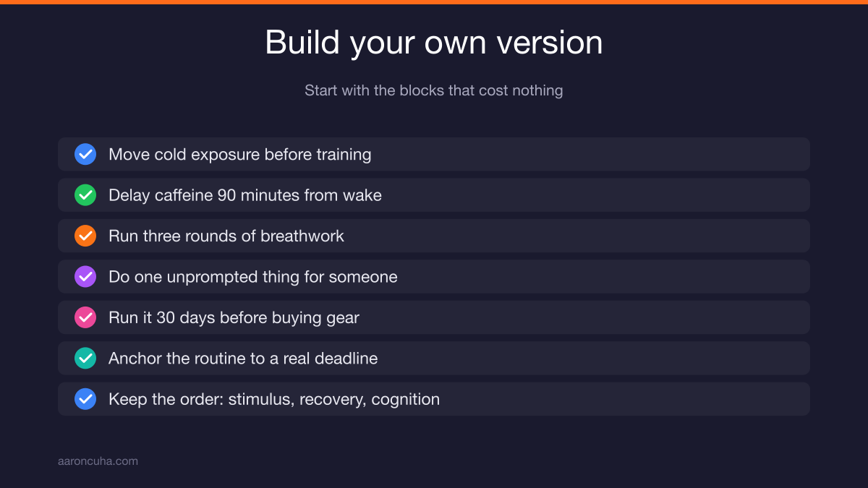The image size is (868, 488).
Task: Toggle the teal check for anchoring routine
Action: [85, 358]
